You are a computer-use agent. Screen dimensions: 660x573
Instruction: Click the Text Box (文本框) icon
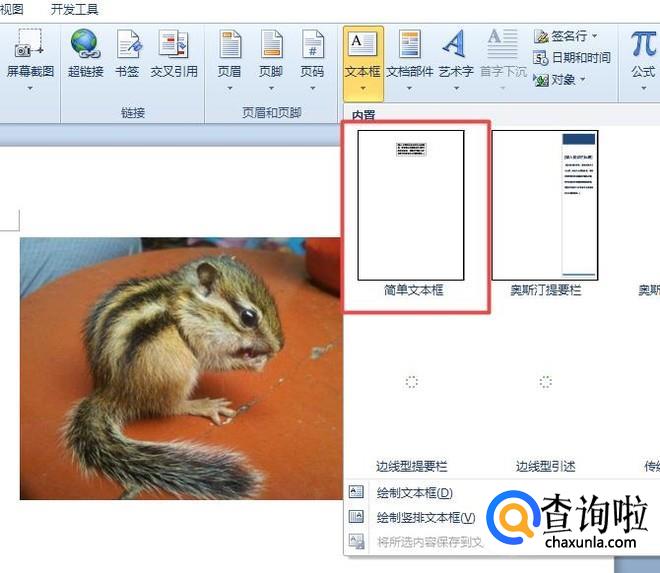(362, 44)
